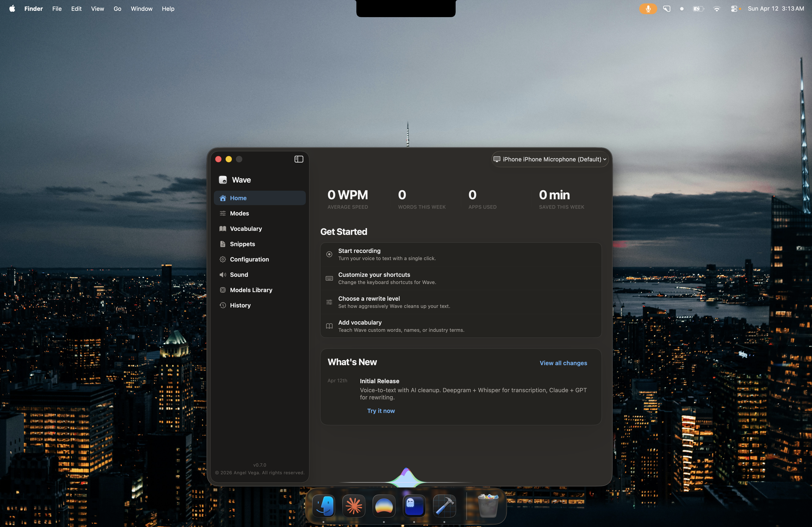Expand the iPhone Microphone device dropdown
The image size is (812, 527).
(x=550, y=159)
